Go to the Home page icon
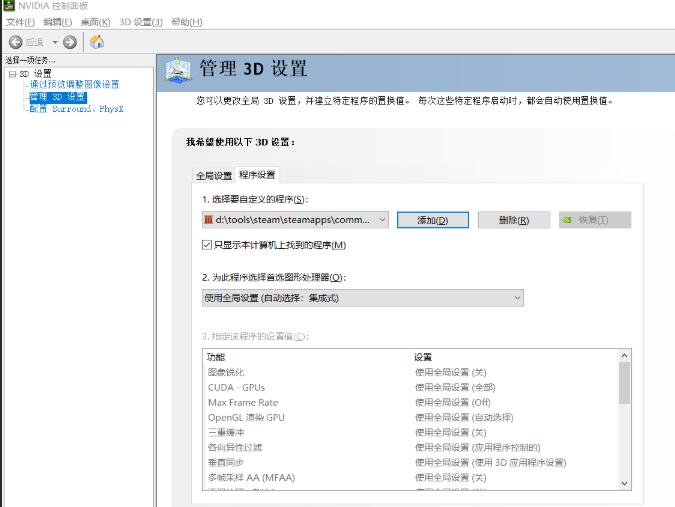The width and height of the screenshot is (675, 507). tap(97, 42)
